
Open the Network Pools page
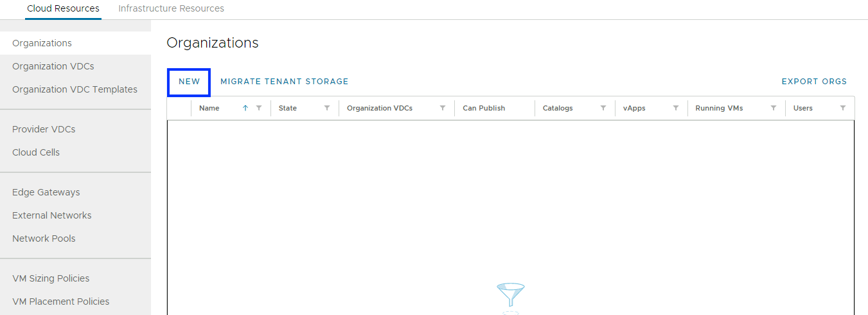pos(44,239)
